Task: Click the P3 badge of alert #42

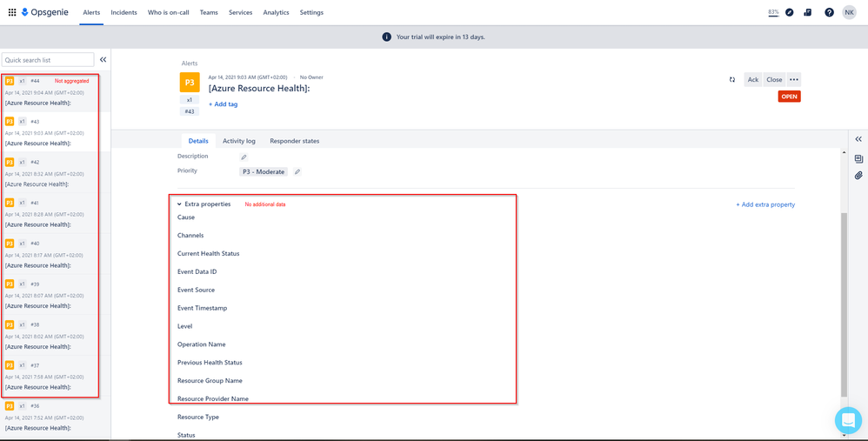Action: pyautogui.click(x=10, y=162)
